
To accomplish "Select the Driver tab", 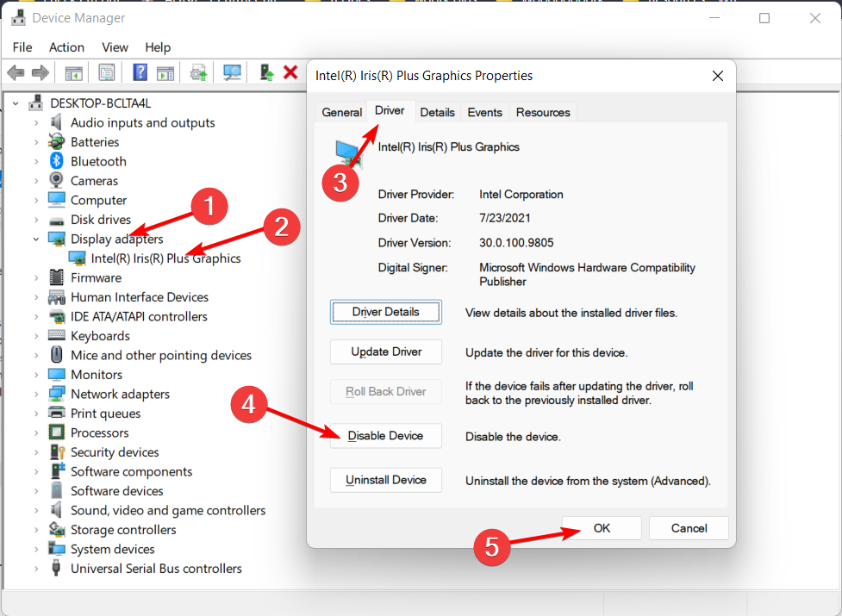I will click(x=390, y=110).
